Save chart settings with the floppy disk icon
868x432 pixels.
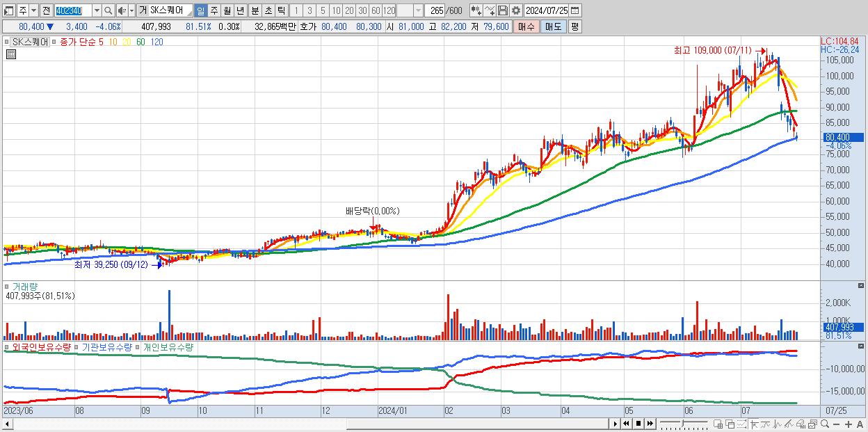click(x=502, y=11)
